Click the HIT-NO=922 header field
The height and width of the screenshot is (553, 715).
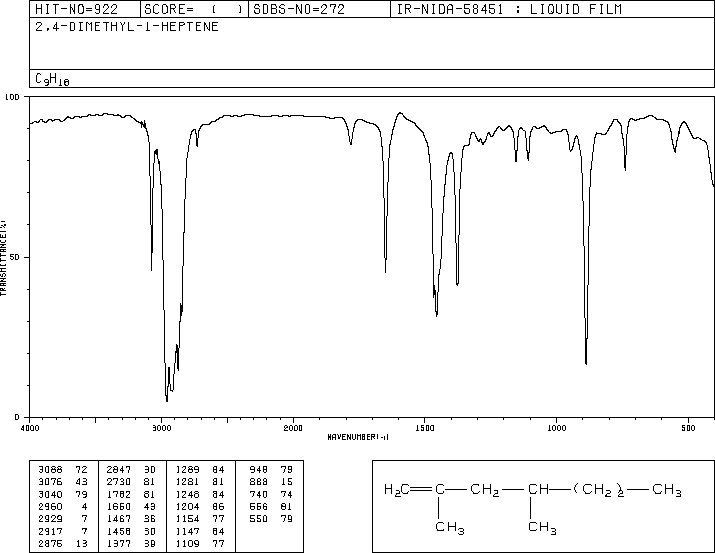[x=85, y=9]
